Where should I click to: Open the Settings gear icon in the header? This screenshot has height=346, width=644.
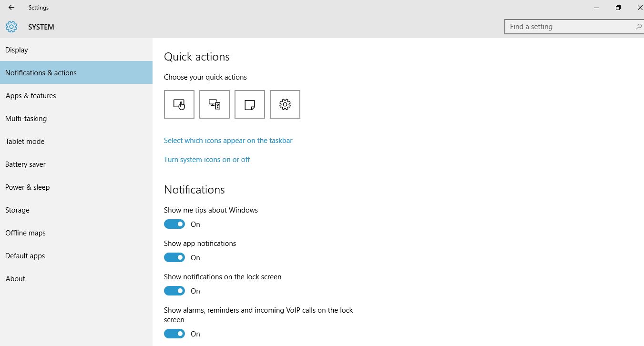11,27
